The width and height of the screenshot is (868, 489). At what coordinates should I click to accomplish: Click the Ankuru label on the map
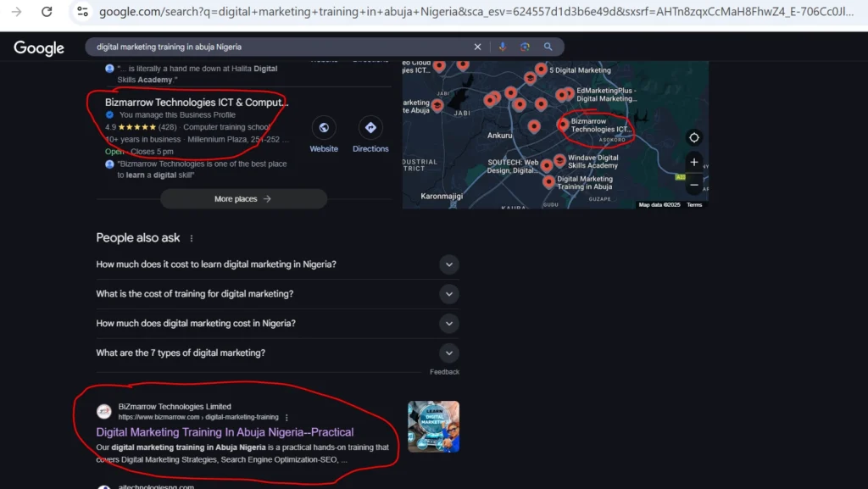[x=499, y=135]
